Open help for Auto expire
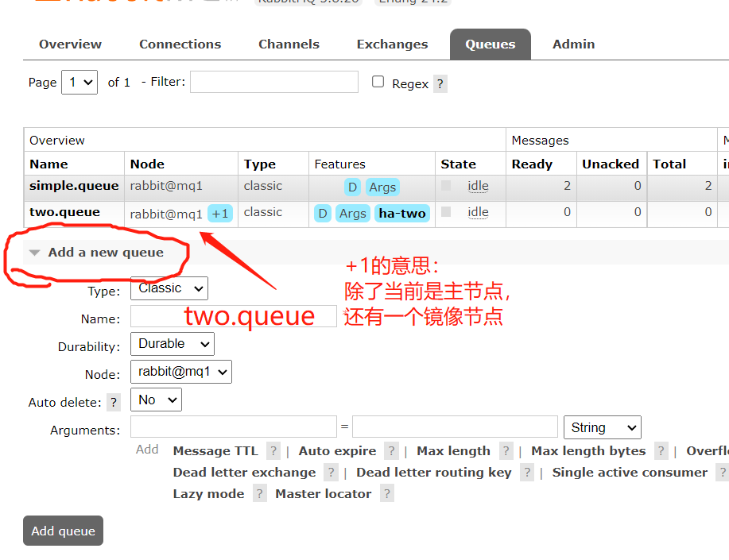This screenshot has width=729, height=560. click(391, 451)
